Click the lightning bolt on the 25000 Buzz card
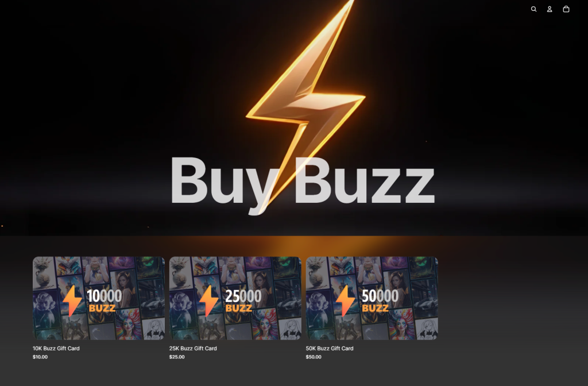The image size is (588, 386). pos(208,301)
